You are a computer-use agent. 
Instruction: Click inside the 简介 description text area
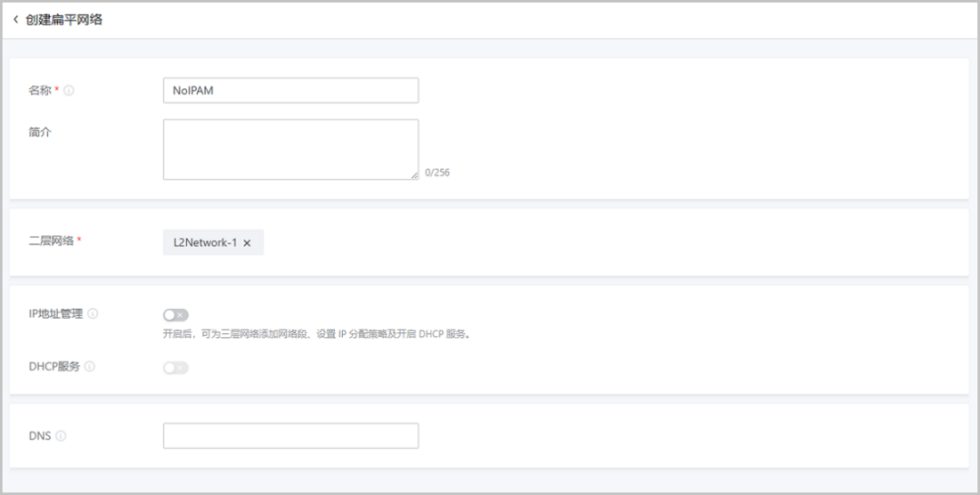pos(290,149)
